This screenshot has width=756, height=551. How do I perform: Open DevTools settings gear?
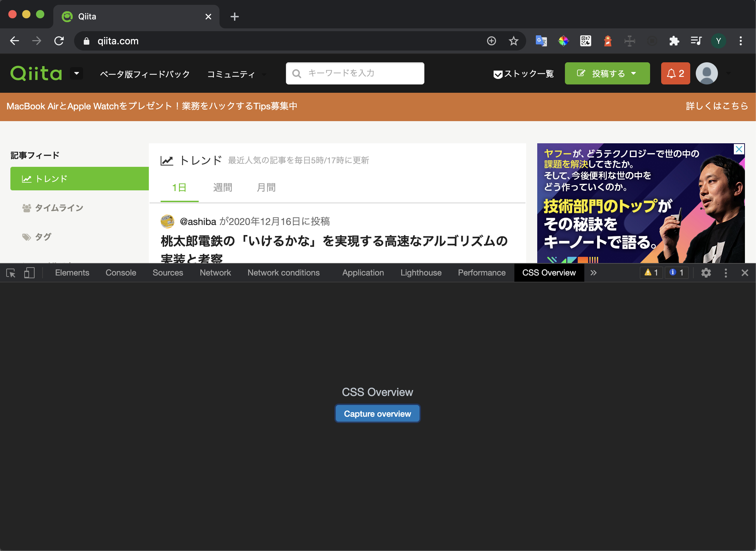click(706, 273)
